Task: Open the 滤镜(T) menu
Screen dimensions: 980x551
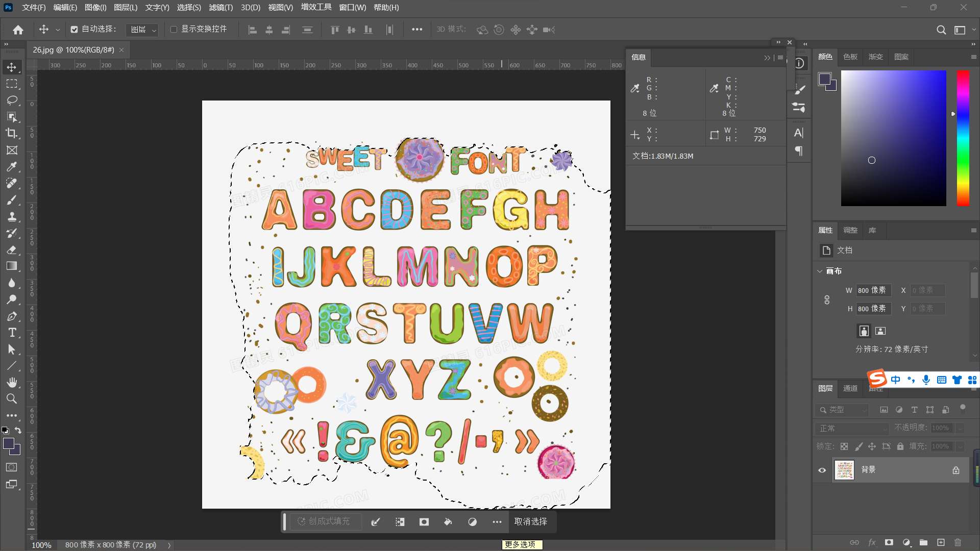Action: tap(221, 8)
